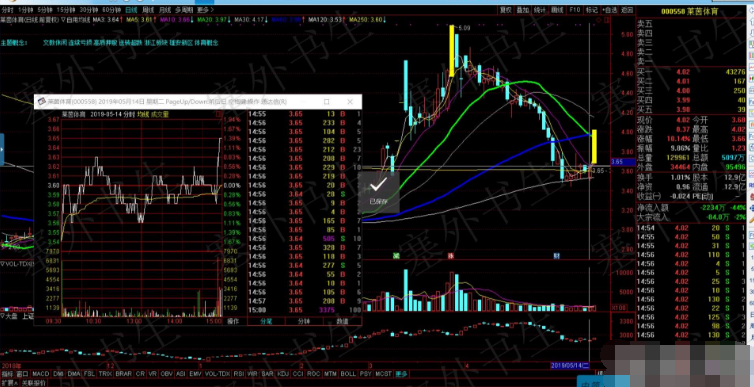Viewport: 754px width, 387px height.
Task: Open 多周期 multi-period view
Action: tap(184, 10)
